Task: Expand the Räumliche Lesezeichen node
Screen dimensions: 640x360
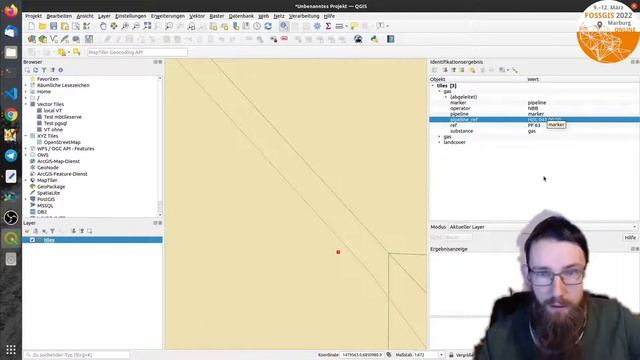Action: (x=26, y=85)
